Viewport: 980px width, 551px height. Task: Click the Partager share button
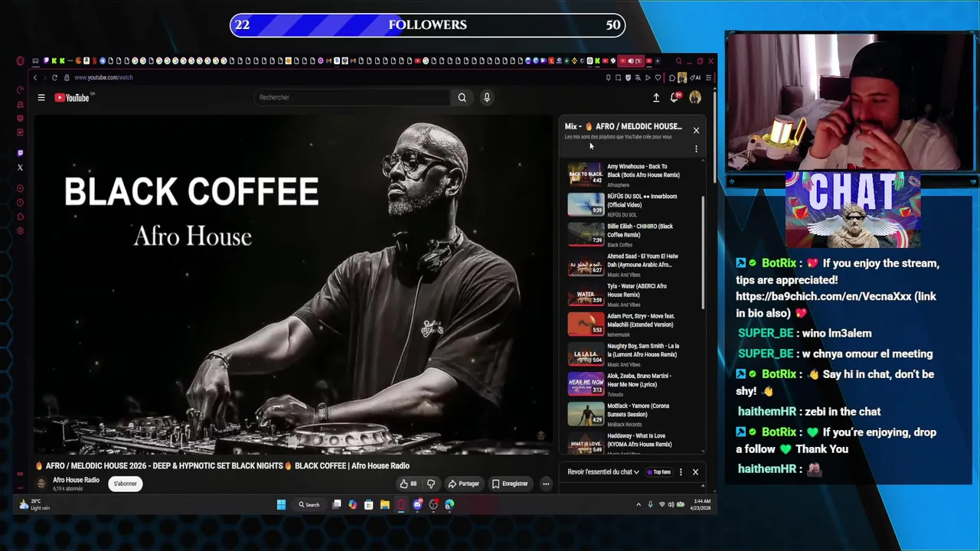(x=464, y=484)
